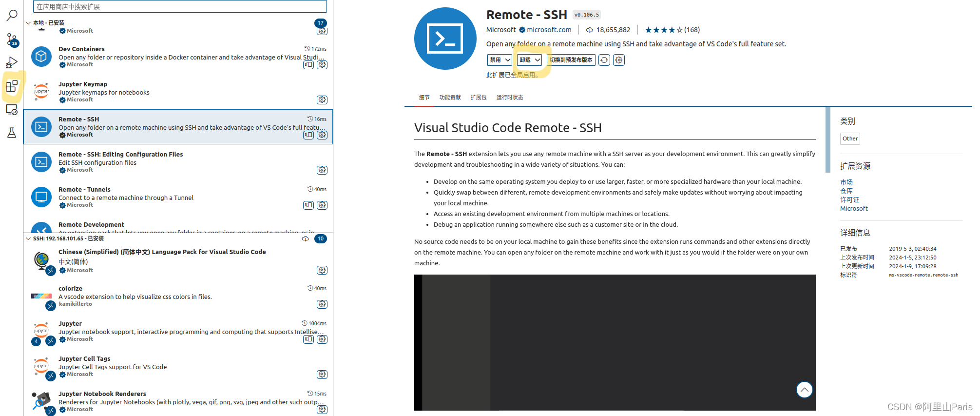Open the Microsoft link under 扩展资源
The image size is (980, 416).
coord(854,209)
